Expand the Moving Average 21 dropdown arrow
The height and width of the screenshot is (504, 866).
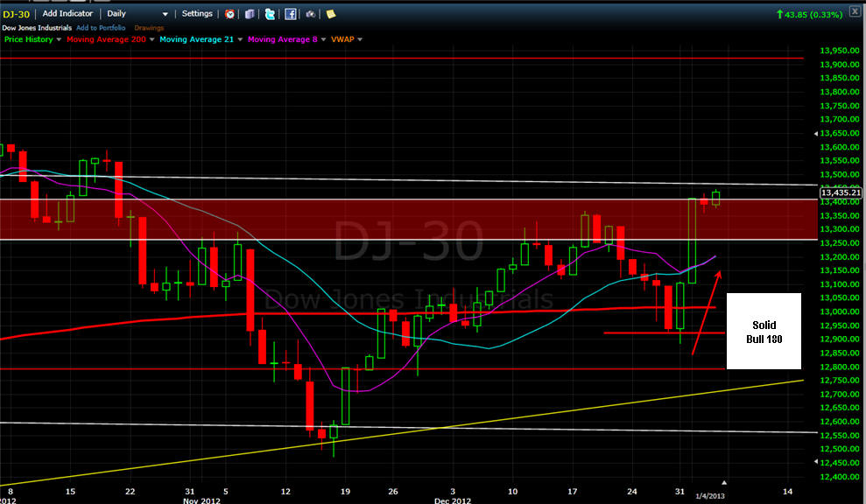pos(240,39)
